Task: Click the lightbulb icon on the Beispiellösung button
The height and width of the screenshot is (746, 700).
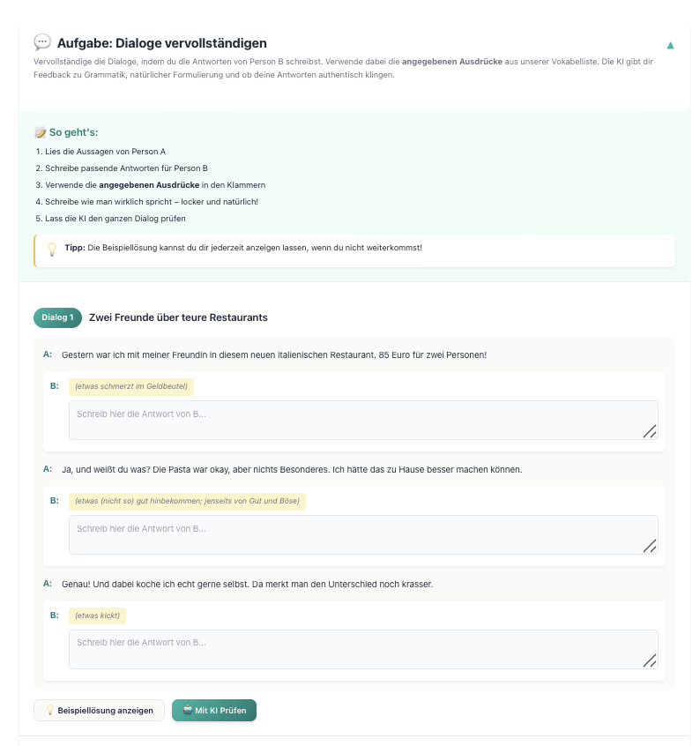Action: [x=50, y=711]
